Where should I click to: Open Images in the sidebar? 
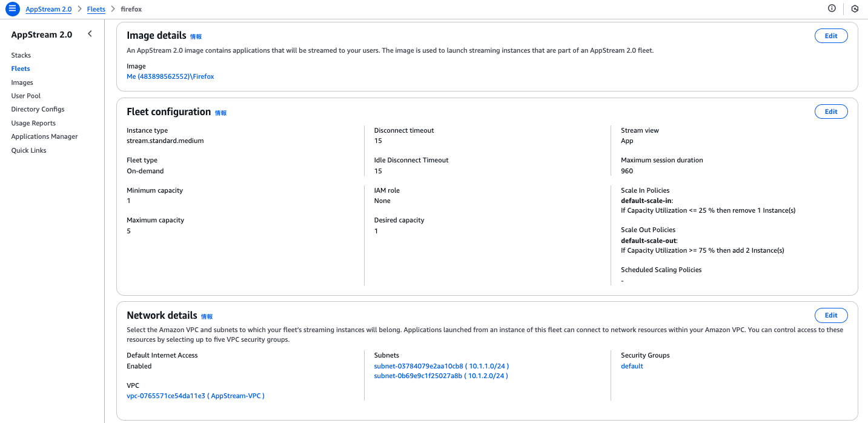(22, 82)
